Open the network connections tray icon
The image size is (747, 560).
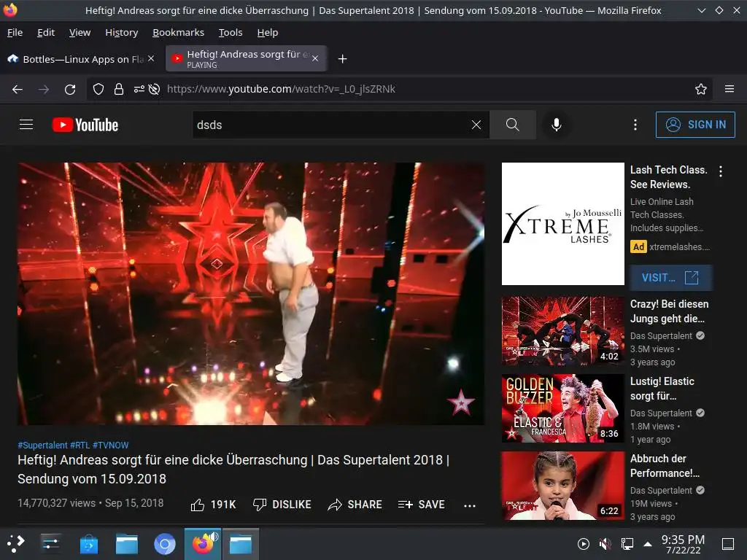627,544
